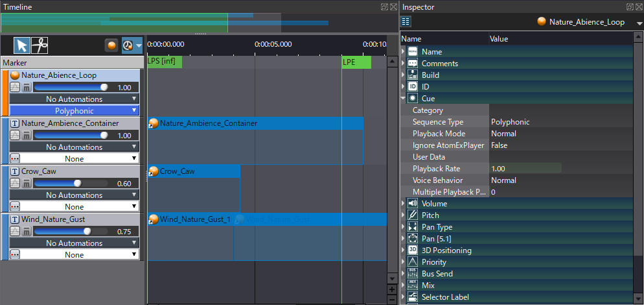Click automation graph icon on Nature_Abience_Loop track
This screenshot has height=305, width=644.
(15, 87)
